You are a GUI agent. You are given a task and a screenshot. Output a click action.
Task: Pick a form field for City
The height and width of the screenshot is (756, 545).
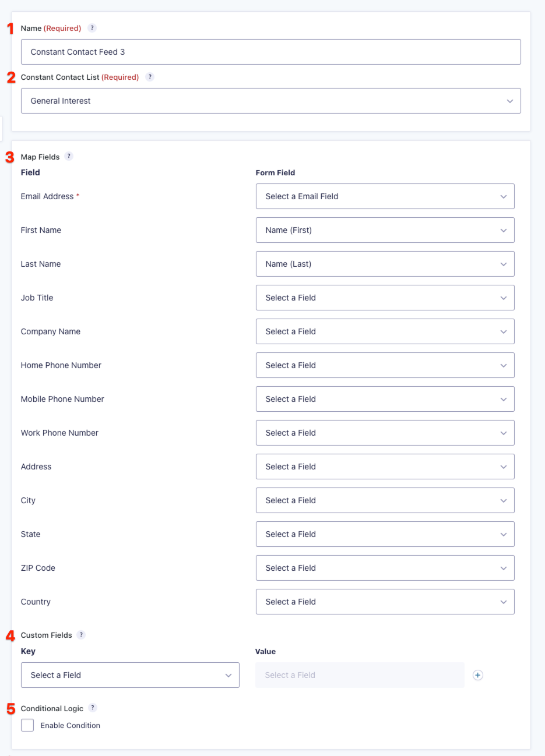point(385,500)
